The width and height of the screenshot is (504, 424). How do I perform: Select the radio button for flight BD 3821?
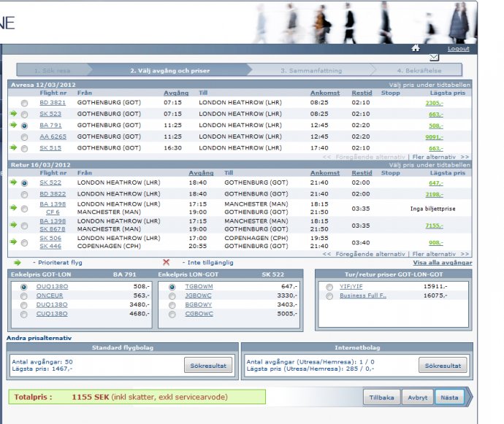[x=25, y=104]
